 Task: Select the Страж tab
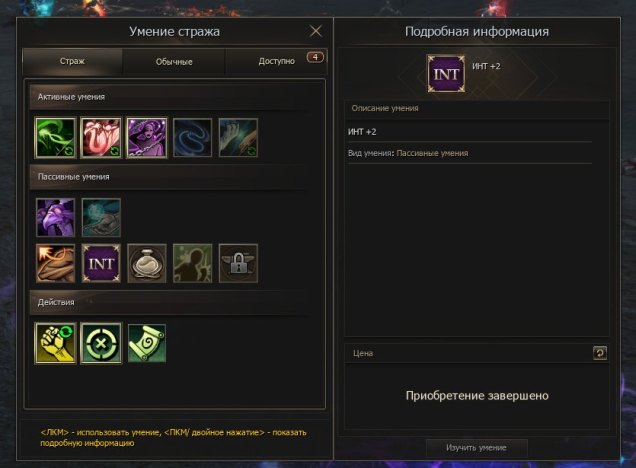72,61
